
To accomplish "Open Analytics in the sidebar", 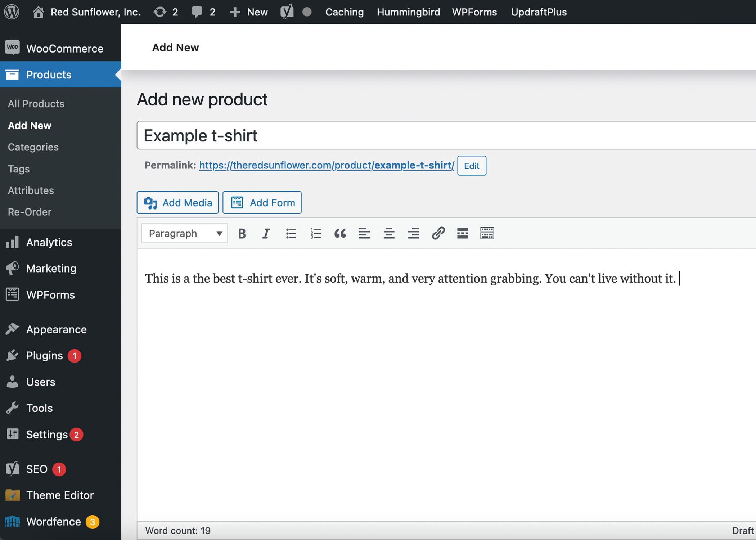I will coord(60,242).
